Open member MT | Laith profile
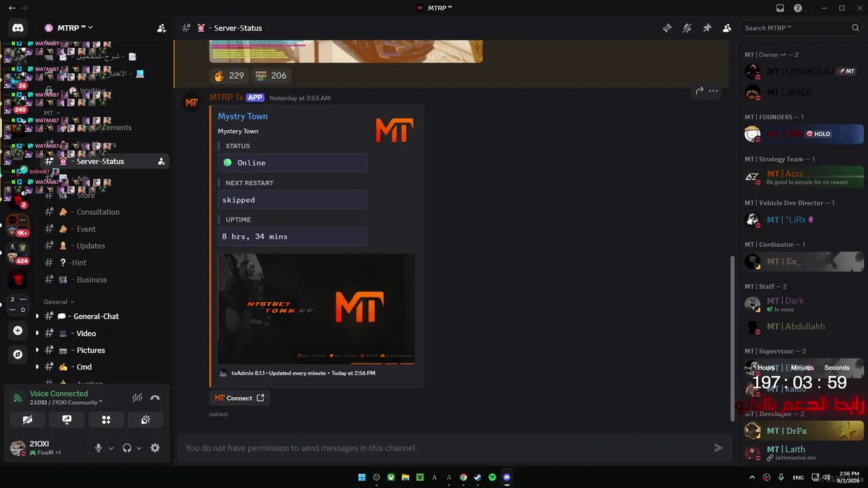 (x=804, y=452)
